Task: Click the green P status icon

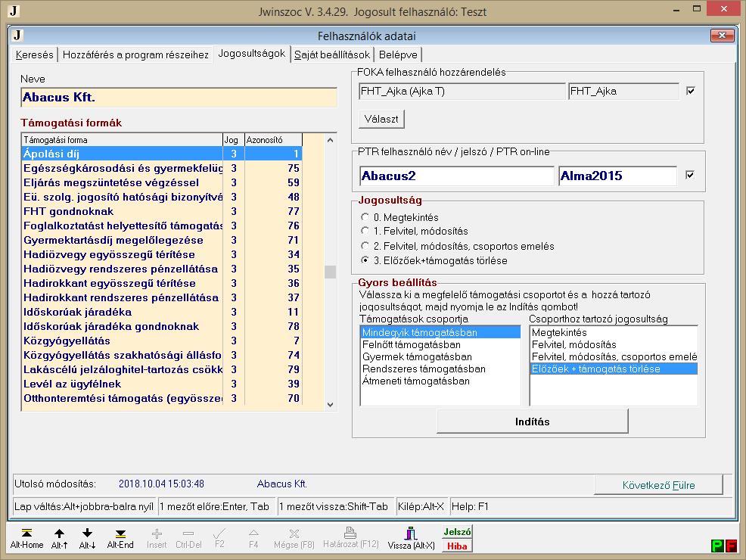Action: tap(717, 546)
